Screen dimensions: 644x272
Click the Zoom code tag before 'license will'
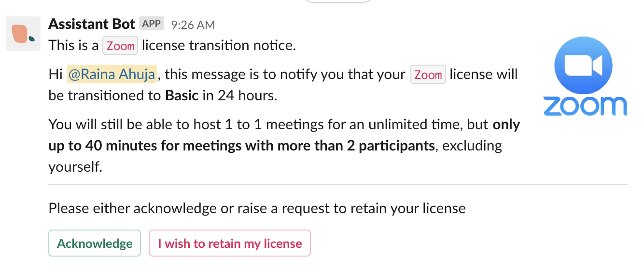click(x=428, y=75)
